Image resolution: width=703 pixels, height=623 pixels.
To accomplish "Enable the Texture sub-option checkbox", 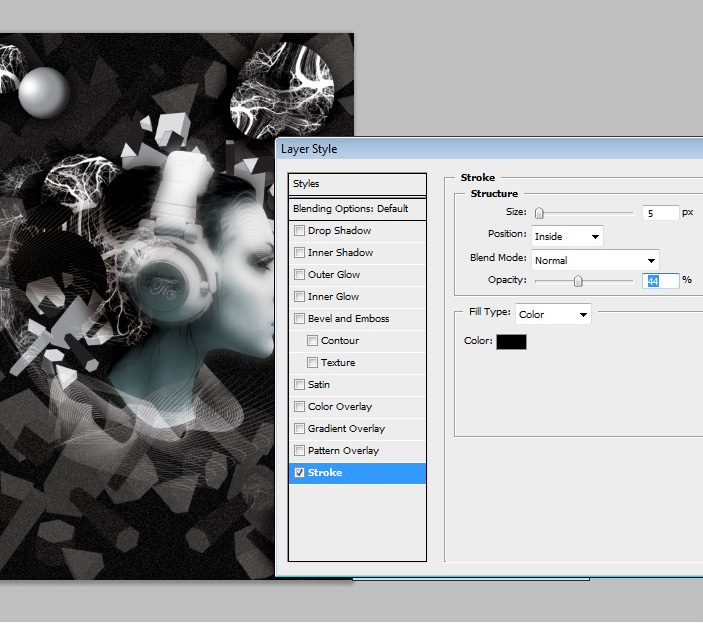I will pos(313,363).
